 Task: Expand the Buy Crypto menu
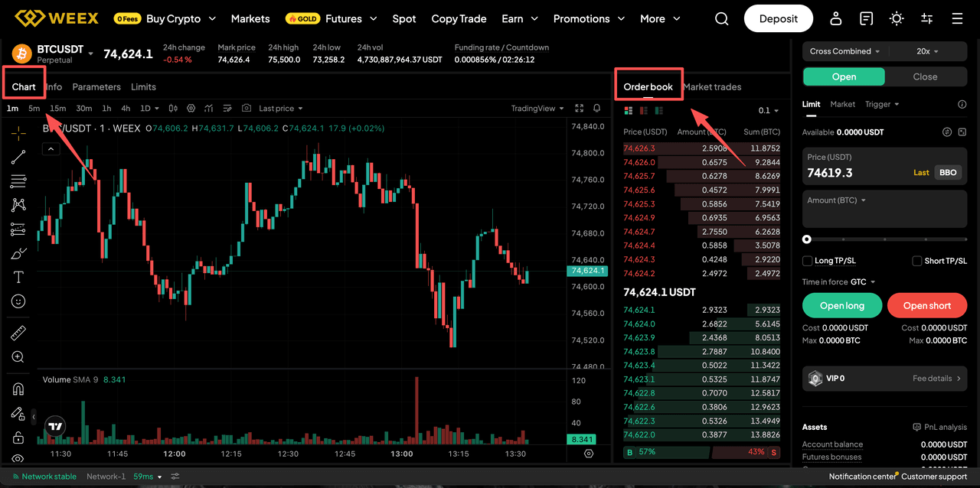click(181, 18)
